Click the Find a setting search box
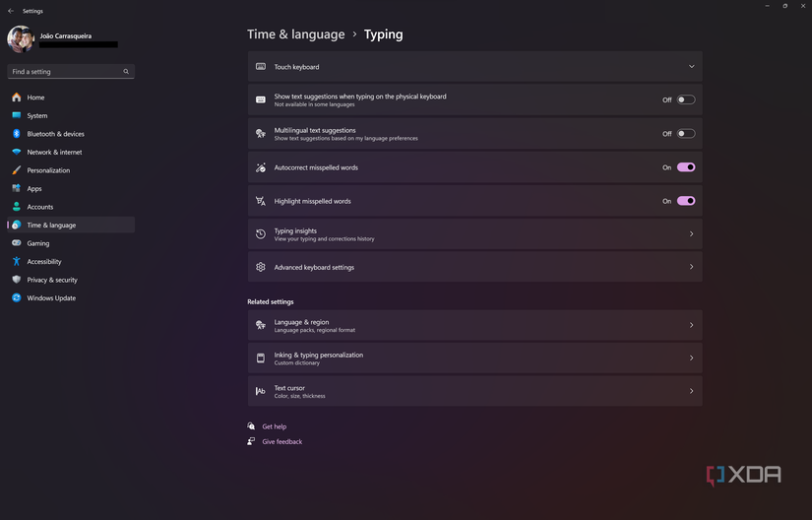This screenshot has height=520, width=812. (x=64, y=72)
